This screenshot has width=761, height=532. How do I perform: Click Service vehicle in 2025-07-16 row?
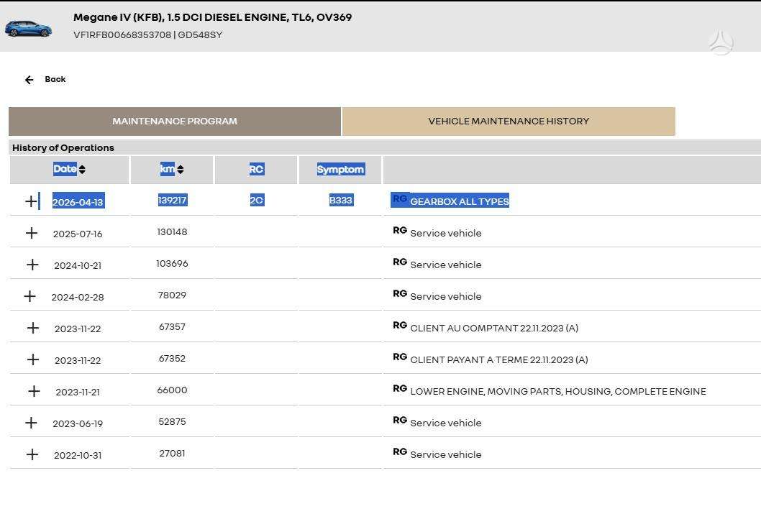pos(445,233)
